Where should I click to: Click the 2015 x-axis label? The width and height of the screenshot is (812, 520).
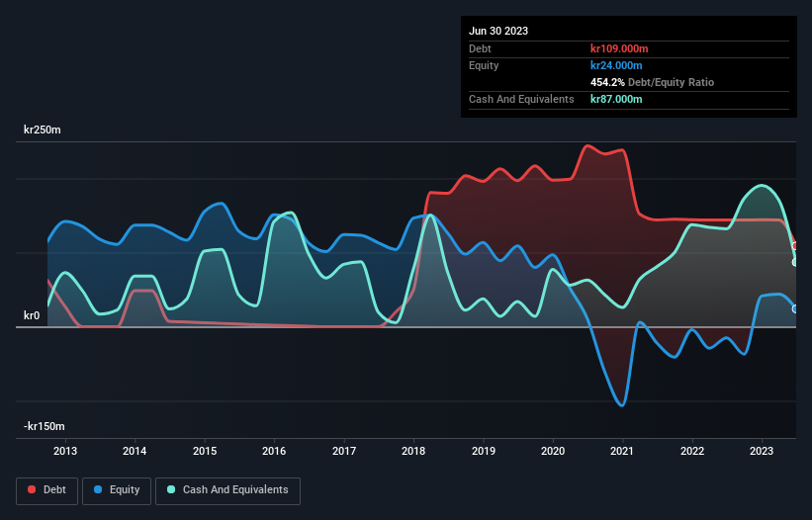point(205,451)
